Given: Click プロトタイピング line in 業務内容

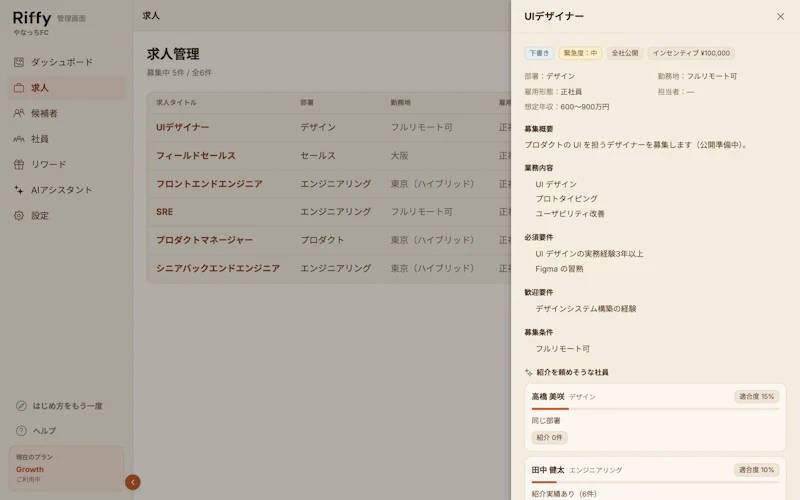Looking at the screenshot, I should pyautogui.click(x=566, y=198).
